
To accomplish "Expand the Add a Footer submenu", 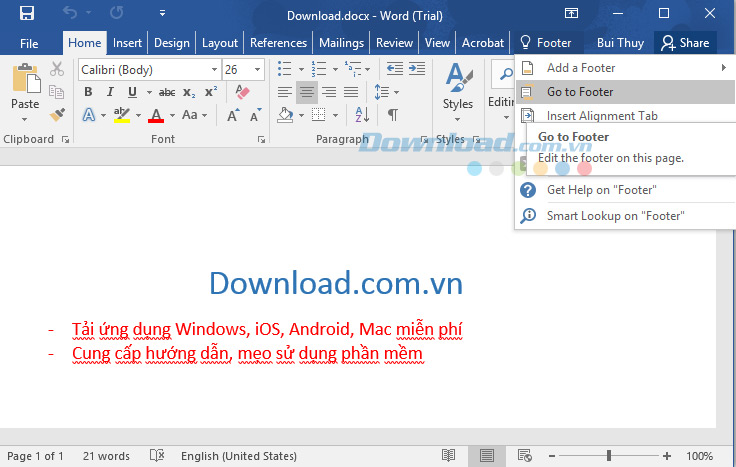I will point(625,68).
